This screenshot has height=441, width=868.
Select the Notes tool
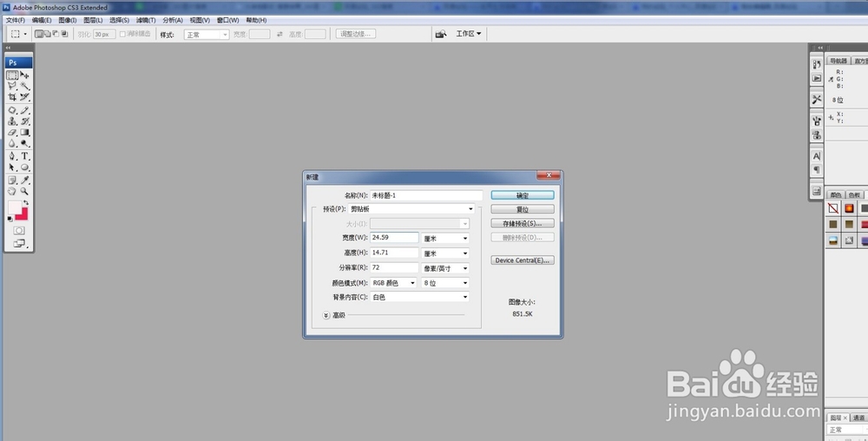tap(12, 181)
